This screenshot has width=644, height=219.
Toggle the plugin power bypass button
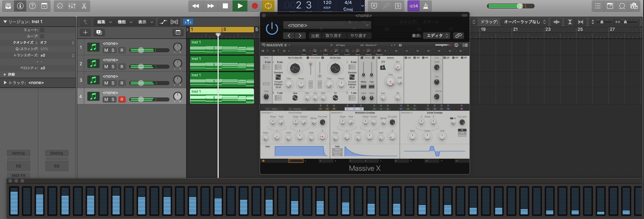272,28
